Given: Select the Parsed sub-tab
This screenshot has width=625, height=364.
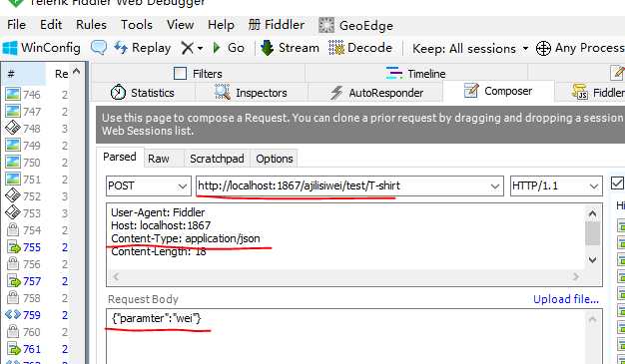Looking at the screenshot, I should (x=119, y=157).
